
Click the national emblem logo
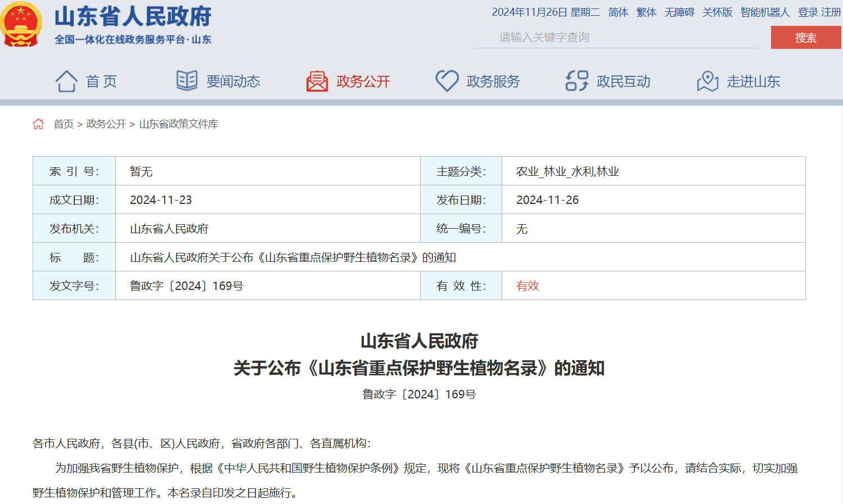pyautogui.click(x=21, y=24)
